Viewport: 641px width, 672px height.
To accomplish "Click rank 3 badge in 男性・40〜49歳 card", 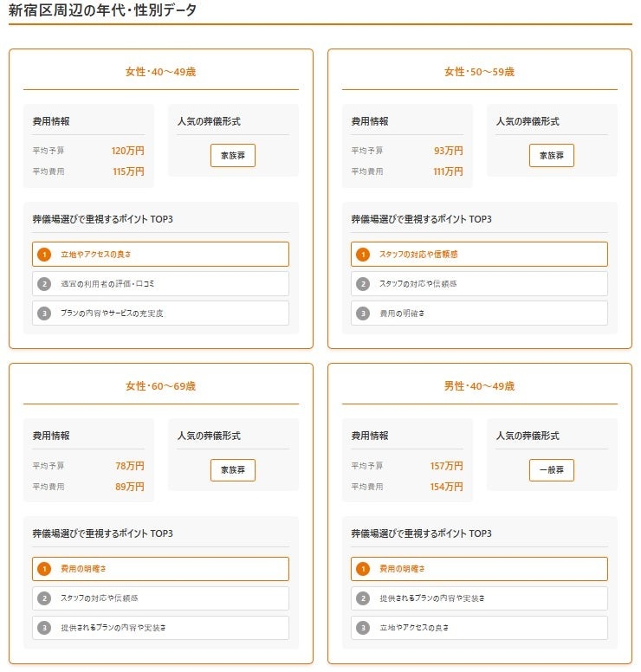I will pyautogui.click(x=363, y=628).
